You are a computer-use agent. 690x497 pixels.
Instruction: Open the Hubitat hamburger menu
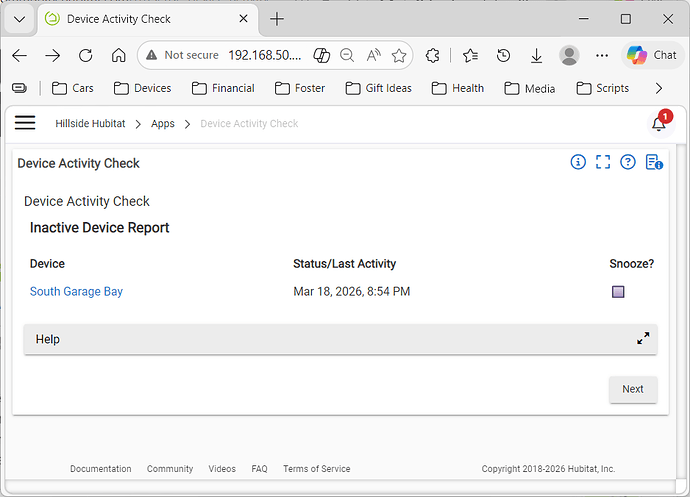(25, 123)
